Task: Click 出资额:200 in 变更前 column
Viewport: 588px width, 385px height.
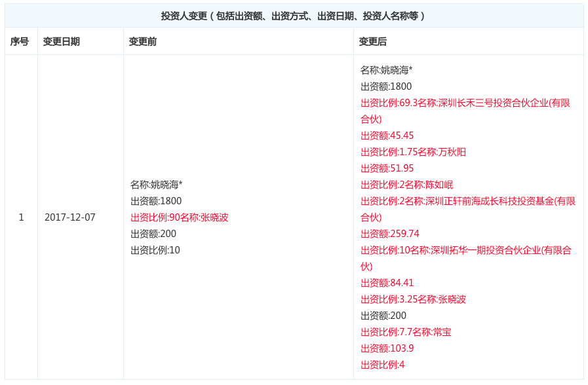Action: tap(153, 234)
